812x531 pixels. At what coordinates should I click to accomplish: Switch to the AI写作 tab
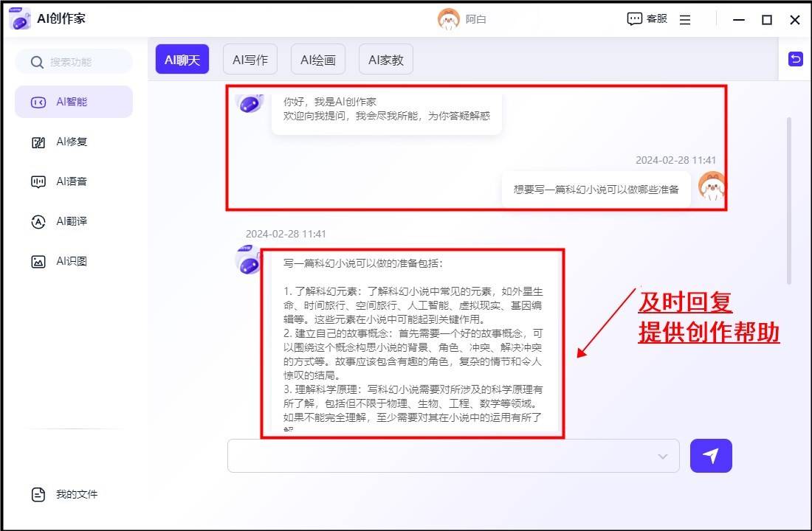[250, 60]
